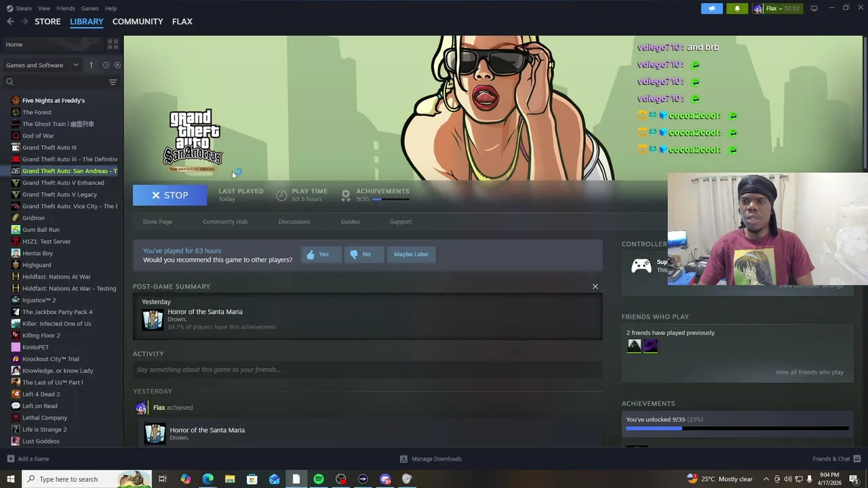Open Task View on the taskbar
The image size is (868, 488).
pyautogui.click(x=163, y=479)
